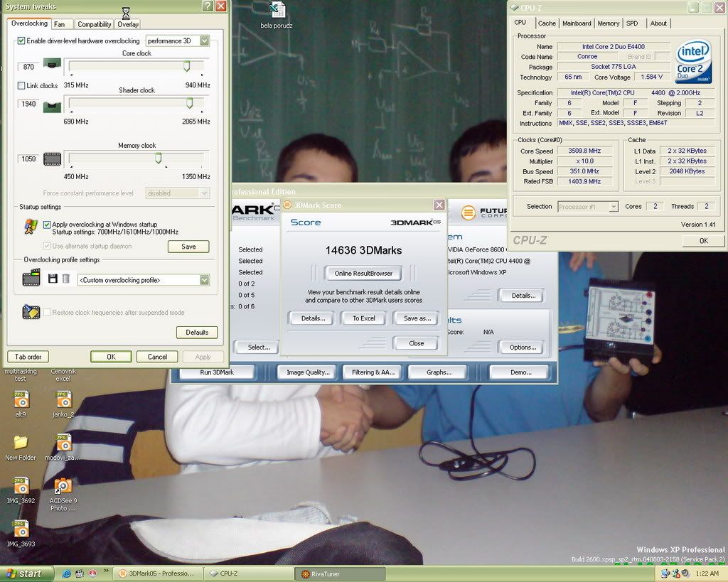
Task: Open Internet Explorer from quick launch
Action: (66, 573)
